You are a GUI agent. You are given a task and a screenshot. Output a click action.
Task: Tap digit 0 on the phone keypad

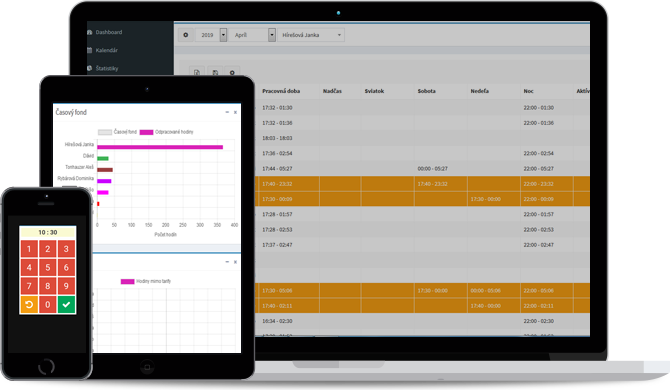click(x=47, y=305)
